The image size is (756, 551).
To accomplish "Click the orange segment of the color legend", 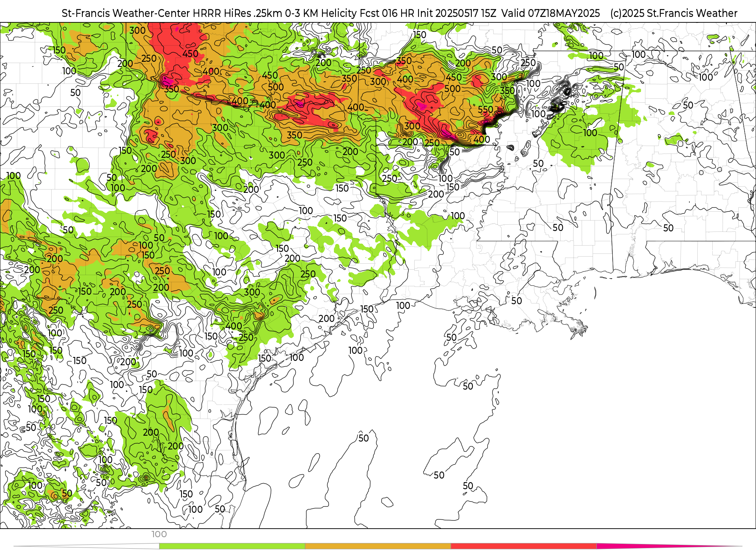I will pyautogui.click(x=378, y=546).
